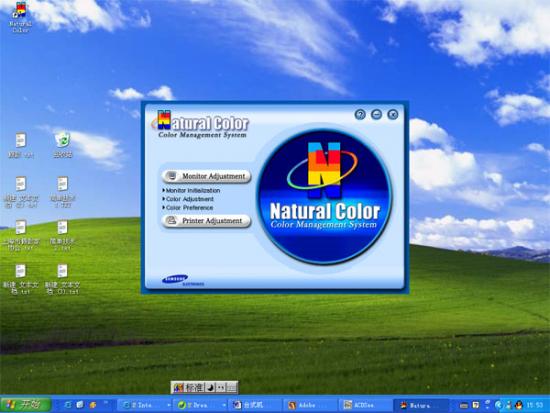Open the Start menu (开始)

point(26,405)
